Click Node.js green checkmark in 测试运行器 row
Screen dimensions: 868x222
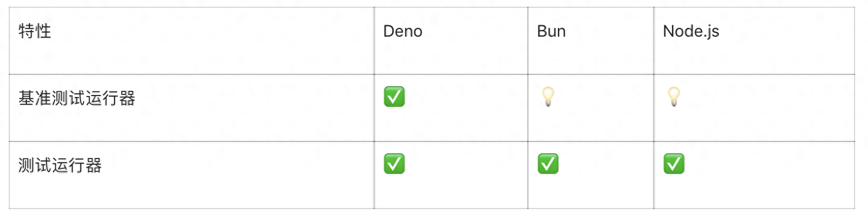pos(674,164)
